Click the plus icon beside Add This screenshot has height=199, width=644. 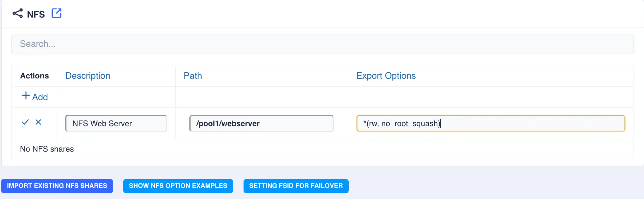point(26,96)
